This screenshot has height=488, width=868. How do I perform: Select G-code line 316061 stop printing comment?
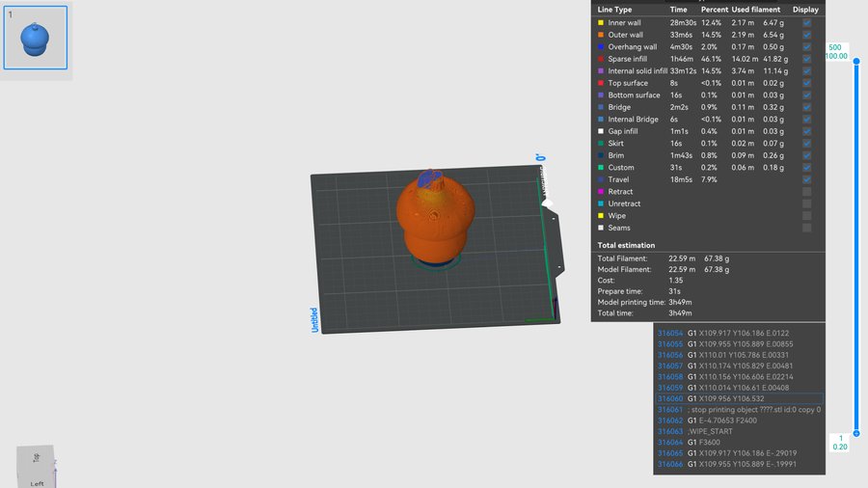coord(739,410)
